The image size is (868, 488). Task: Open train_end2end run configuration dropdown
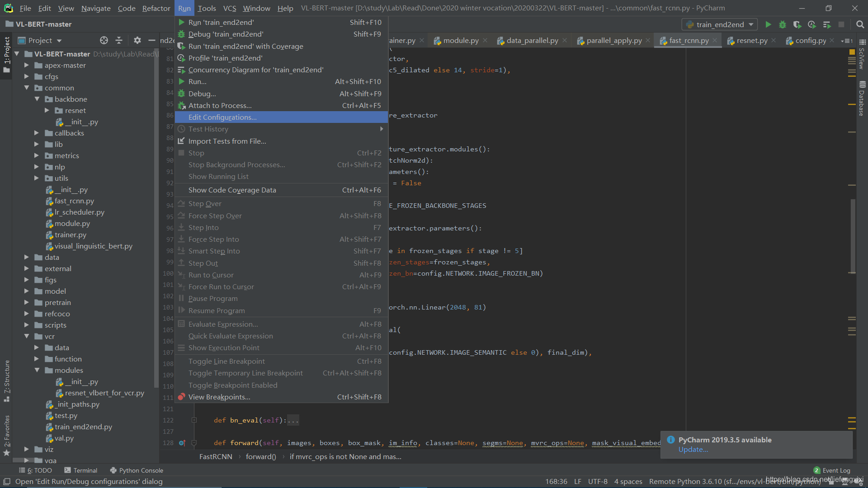pyautogui.click(x=720, y=24)
